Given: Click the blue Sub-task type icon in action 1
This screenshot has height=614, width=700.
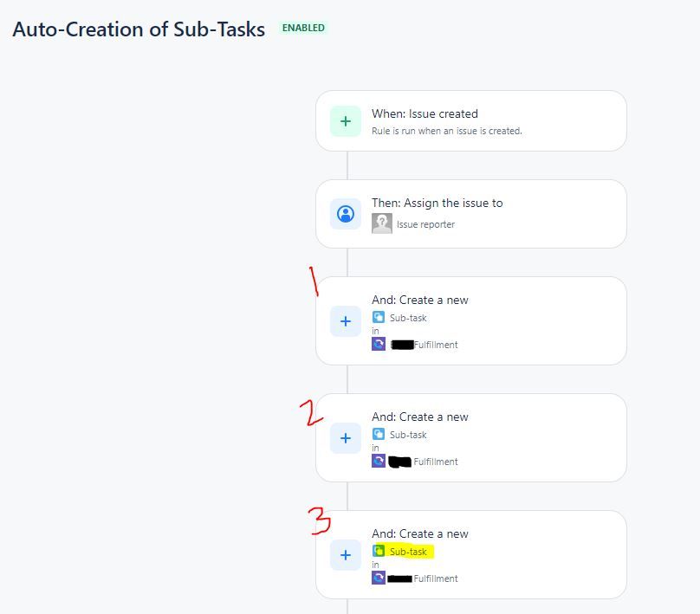Looking at the screenshot, I should click(x=380, y=318).
